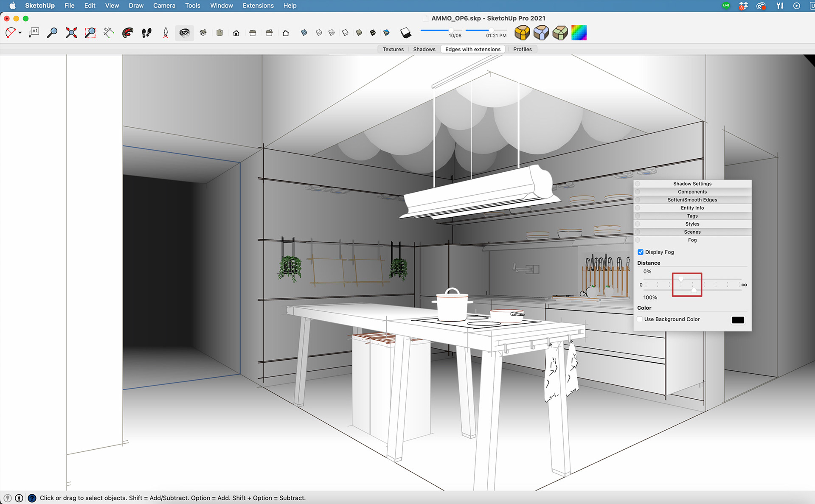The height and width of the screenshot is (504, 815).
Task: Expand the Scenes panel
Action: [692, 232]
